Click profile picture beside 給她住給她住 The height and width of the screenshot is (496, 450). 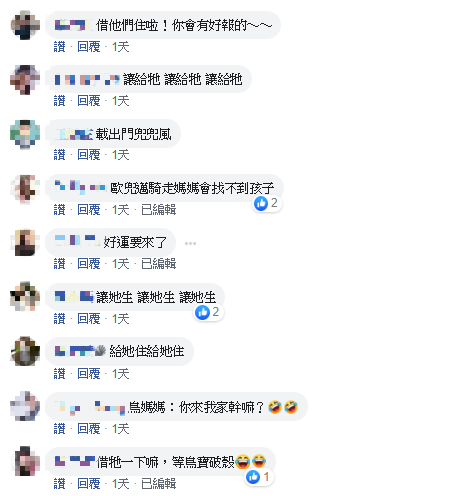25,351
